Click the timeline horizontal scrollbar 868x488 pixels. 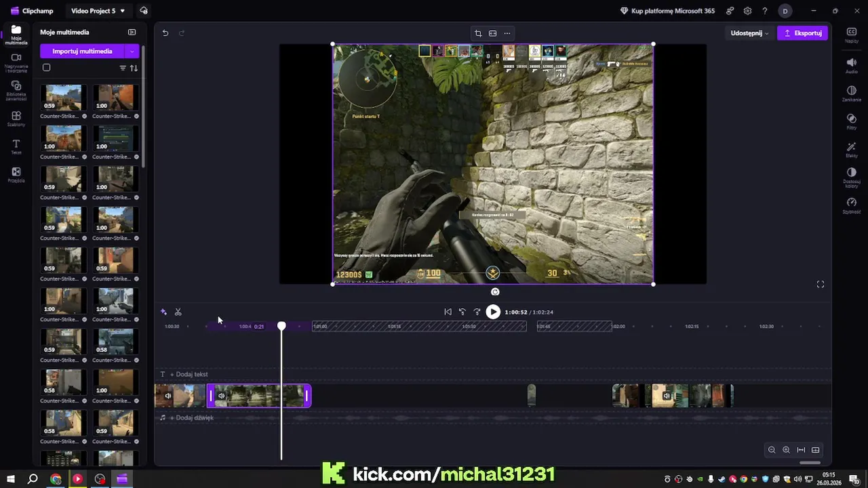tap(810, 463)
